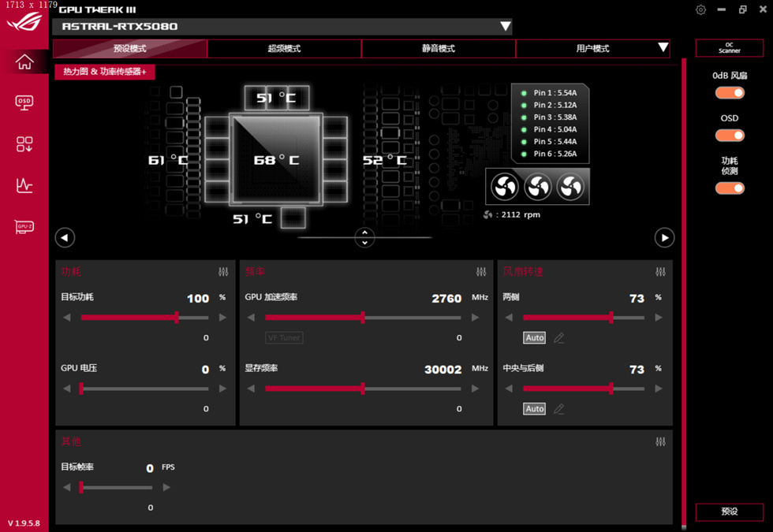This screenshot has width=773, height=532.
Task: Decrease 显存频率 with left arrow
Action: pyautogui.click(x=251, y=389)
